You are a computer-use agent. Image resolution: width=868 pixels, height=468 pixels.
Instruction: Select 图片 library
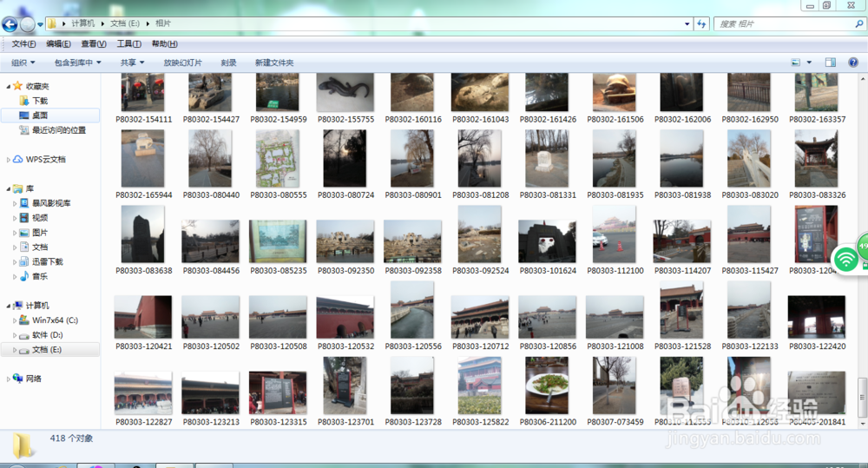tap(40, 233)
